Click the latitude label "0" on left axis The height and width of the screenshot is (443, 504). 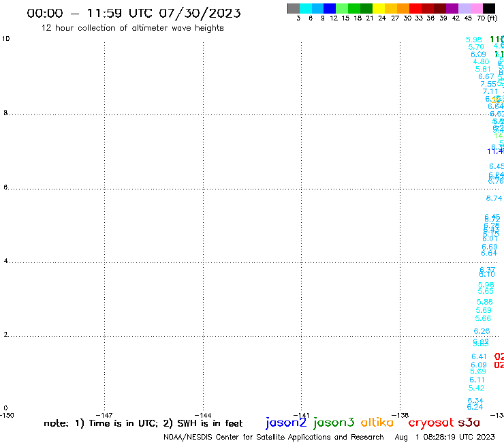pyautogui.click(x=5, y=408)
